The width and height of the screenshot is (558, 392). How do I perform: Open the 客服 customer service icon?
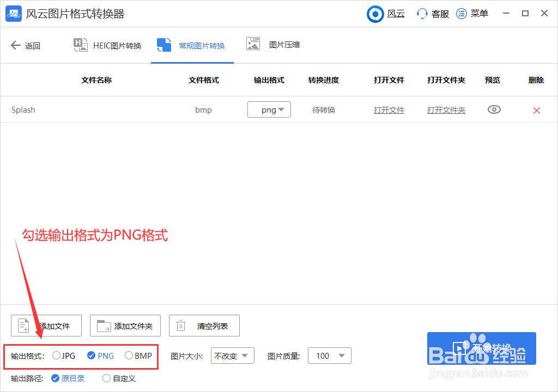tap(421, 14)
